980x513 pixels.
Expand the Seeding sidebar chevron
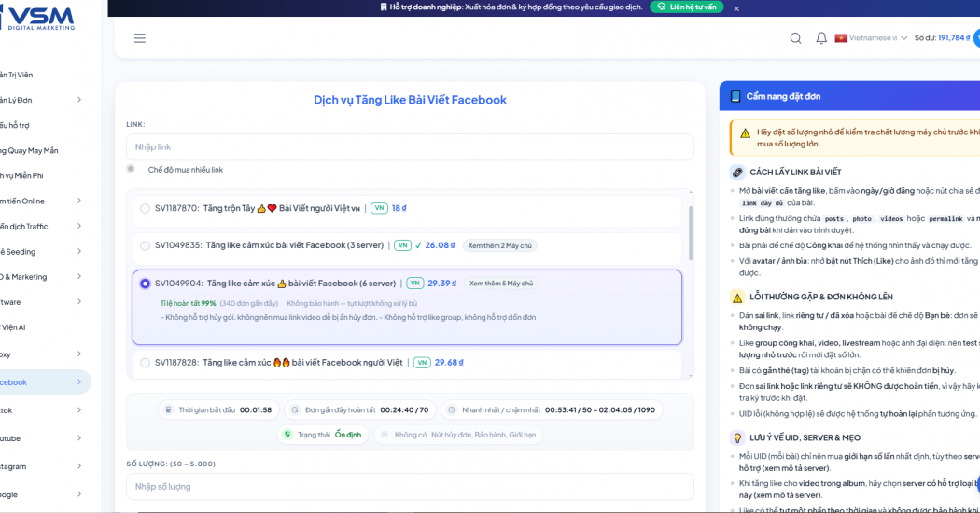pyautogui.click(x=79, y=251)
